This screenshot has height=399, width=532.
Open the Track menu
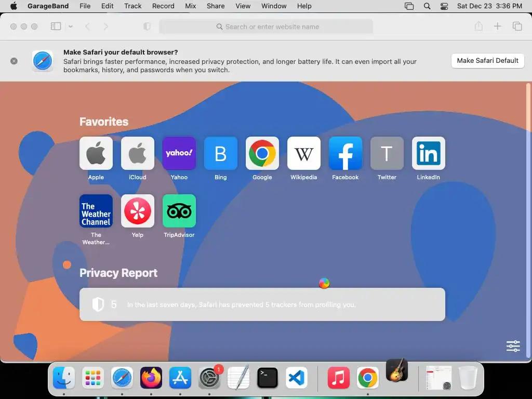point(132,6)
